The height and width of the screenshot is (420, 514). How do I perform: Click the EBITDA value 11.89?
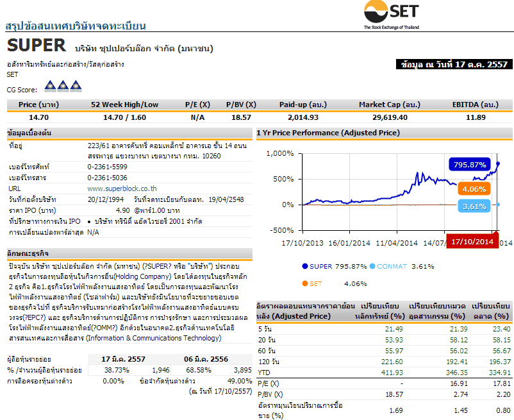pos(476,117)
